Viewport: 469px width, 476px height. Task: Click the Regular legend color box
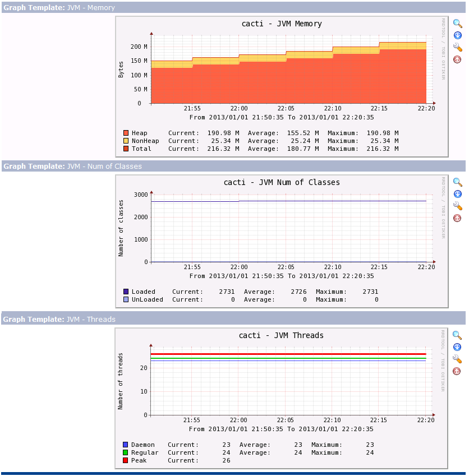pos(125,452)
